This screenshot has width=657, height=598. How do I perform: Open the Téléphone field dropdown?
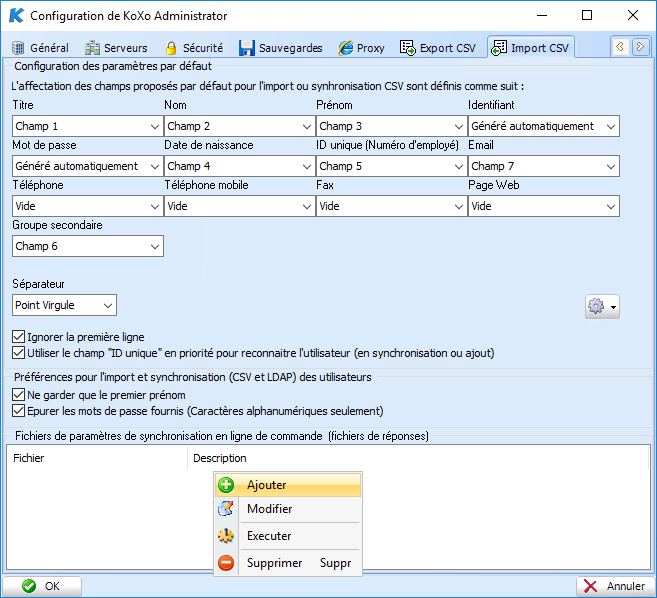[88, 206]
